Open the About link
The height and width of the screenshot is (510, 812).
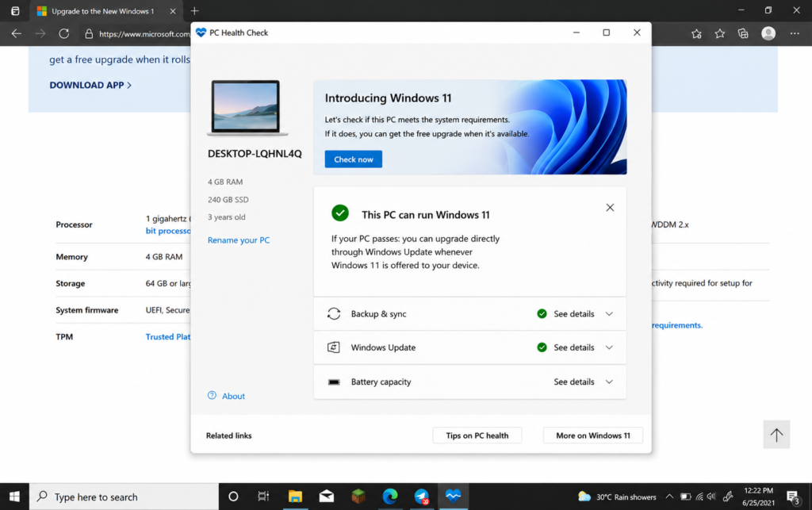pyautogui.click(x=233, y=396)
